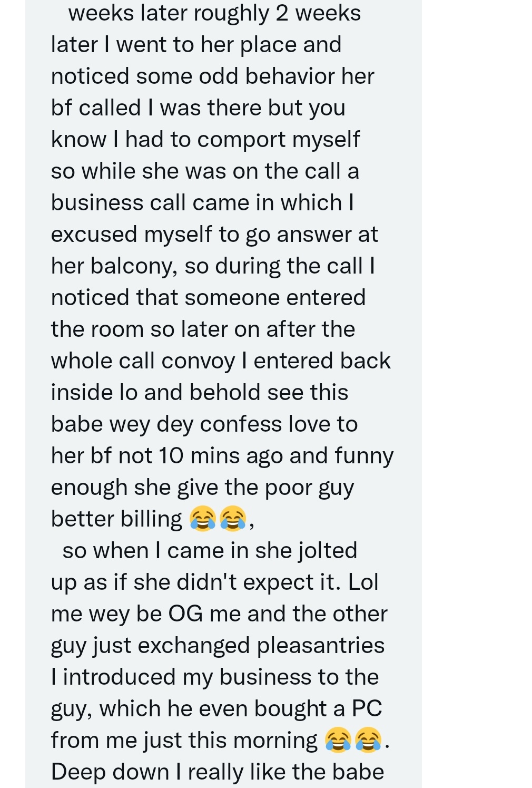Click the words "whole call convoy"
The image size is (532, 788).
click(x=143, y=361)
